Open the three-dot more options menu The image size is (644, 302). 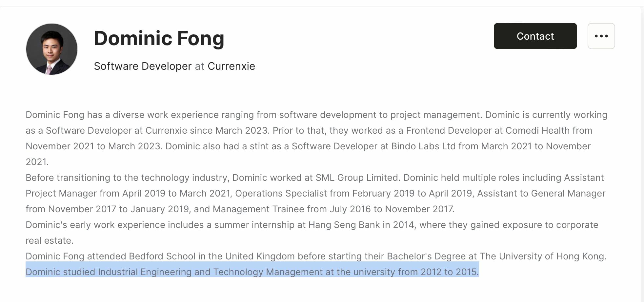pyautogui.click(x=601, y=36)
